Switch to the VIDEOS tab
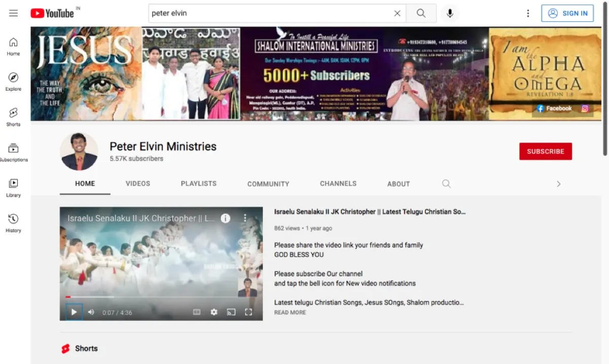This screenshot has height=364, width=609. point(138,184)
